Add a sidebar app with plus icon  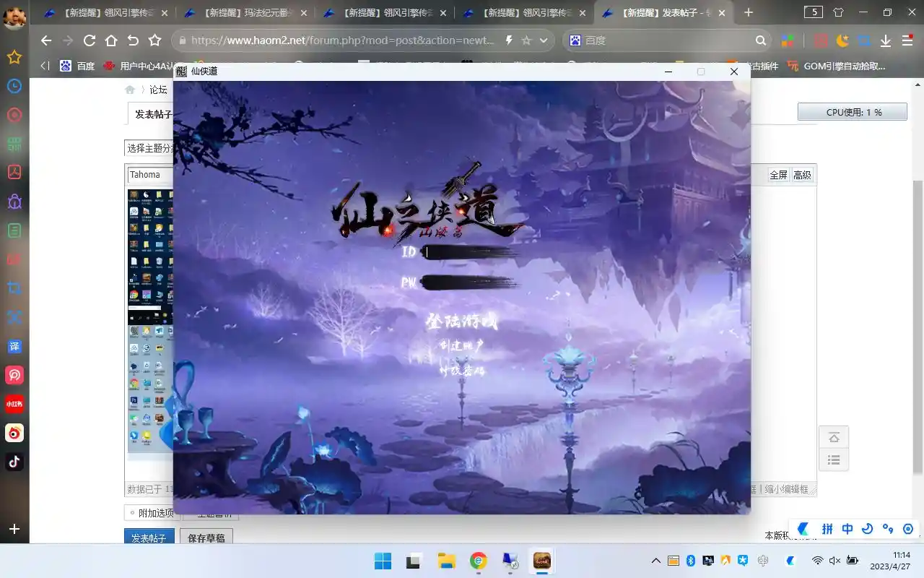14,529
